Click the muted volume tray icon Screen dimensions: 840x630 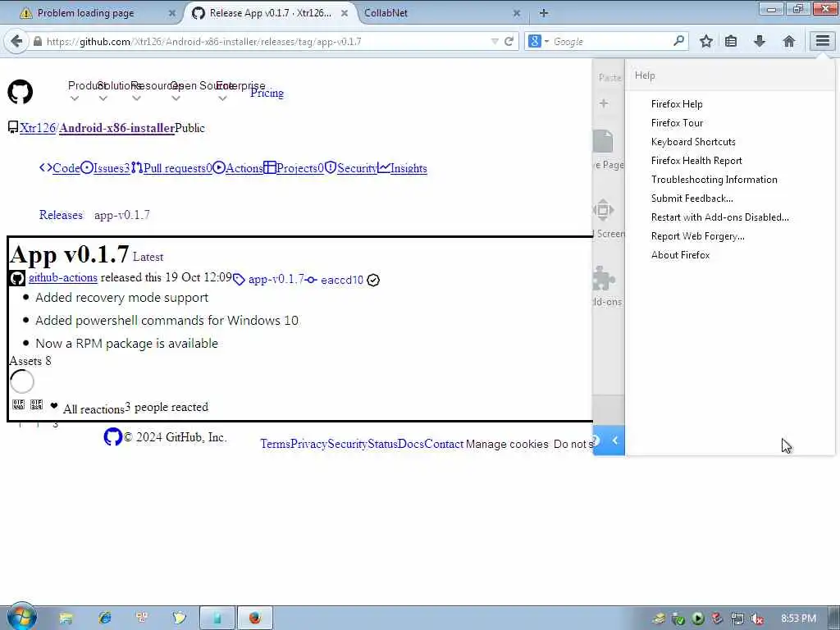(756, 619)
